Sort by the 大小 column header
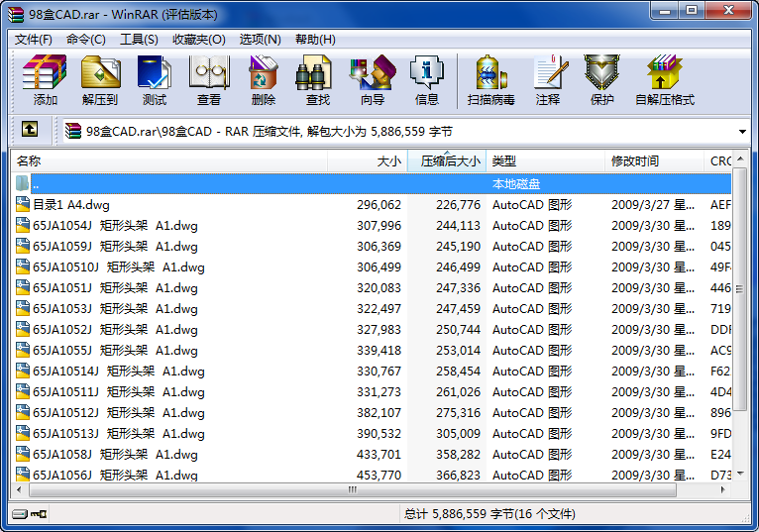Image resolution: width=759 pixels, height=532 pixels. (x=368, y=161)
